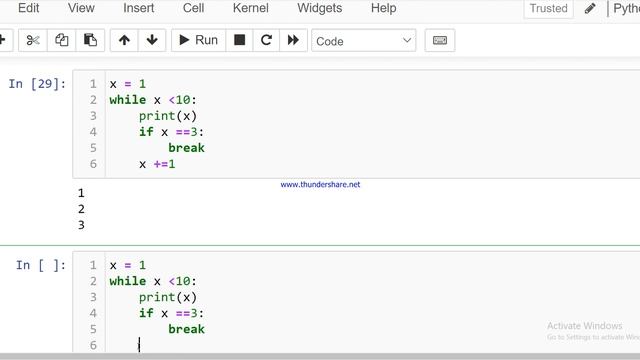Open command palette keyboard icon
The width and height of the screenshot is (640, 360).
tap(440, 40)
